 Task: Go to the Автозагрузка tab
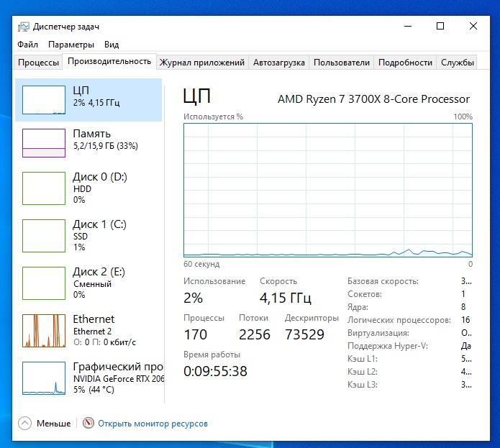[x=279, y=62]
